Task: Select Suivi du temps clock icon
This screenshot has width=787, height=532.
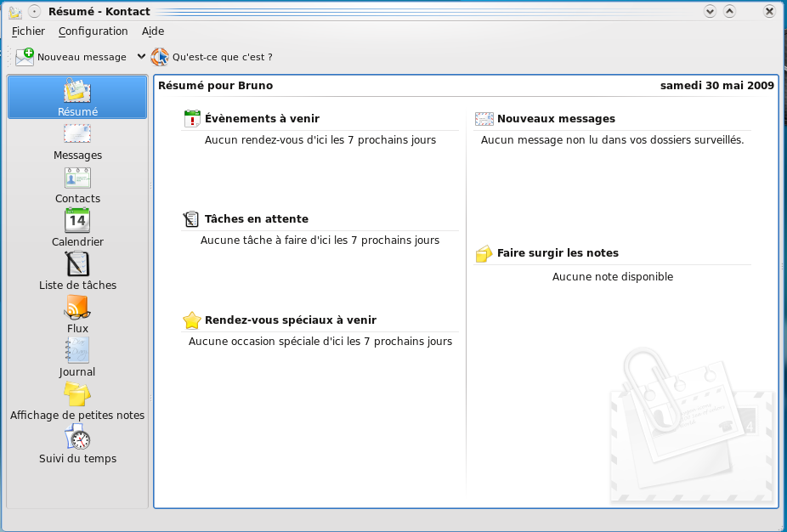Action: (x=77, y=437)
